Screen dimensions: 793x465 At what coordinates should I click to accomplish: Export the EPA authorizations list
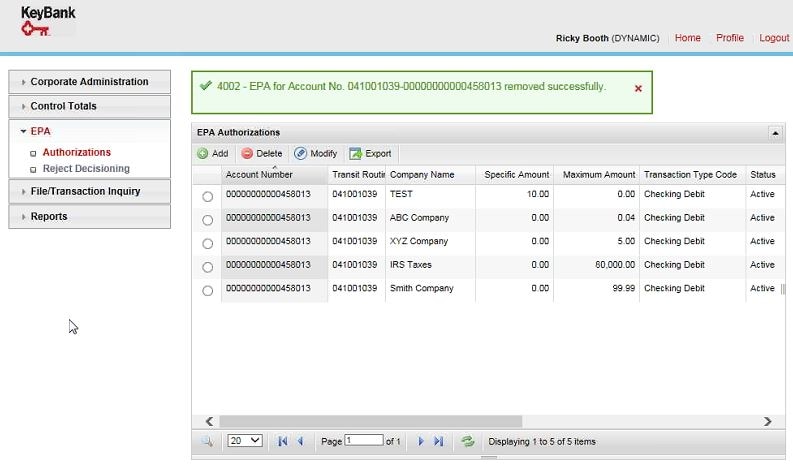[370, 153]
